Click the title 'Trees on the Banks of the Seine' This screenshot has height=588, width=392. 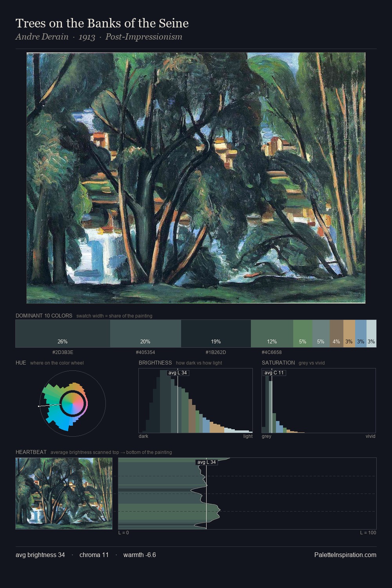102,23
